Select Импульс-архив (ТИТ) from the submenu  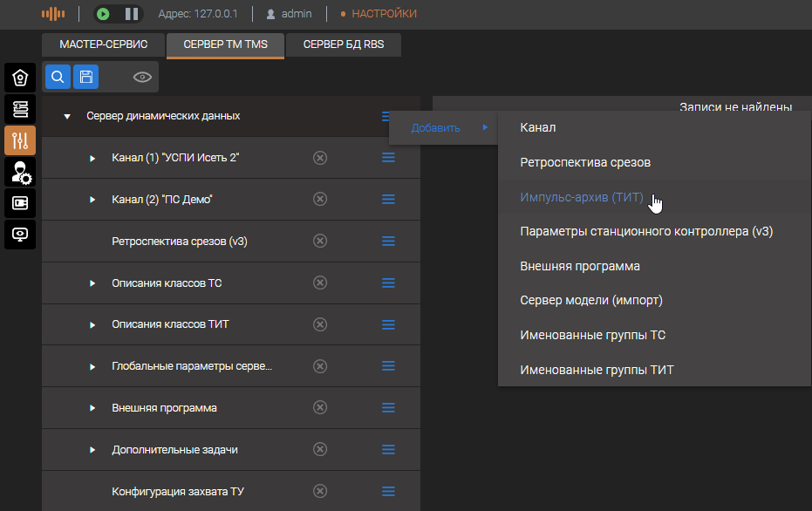pyautogui.click(x=582, y=197)
